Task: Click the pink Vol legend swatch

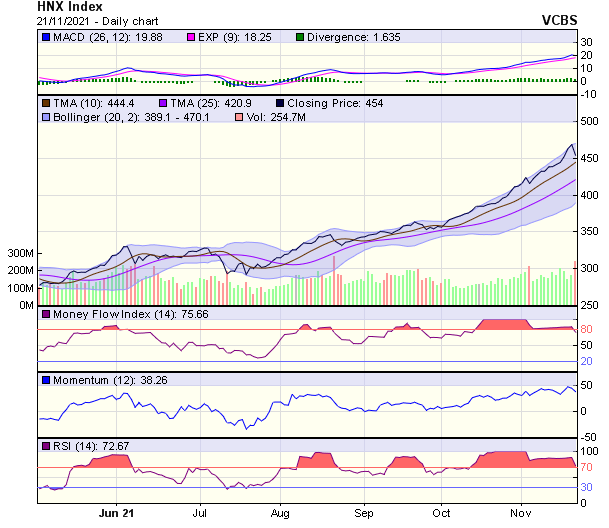Action: pos(237,118)
